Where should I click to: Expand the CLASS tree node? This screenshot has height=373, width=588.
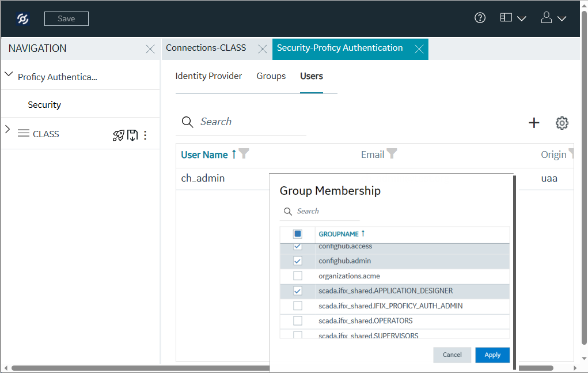click(7, 130)
